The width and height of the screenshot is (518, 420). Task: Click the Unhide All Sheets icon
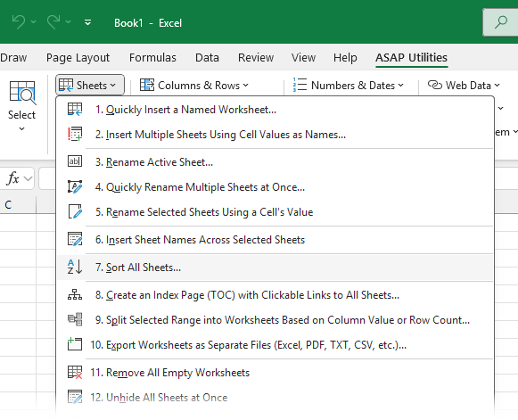(x=75, y=397)
